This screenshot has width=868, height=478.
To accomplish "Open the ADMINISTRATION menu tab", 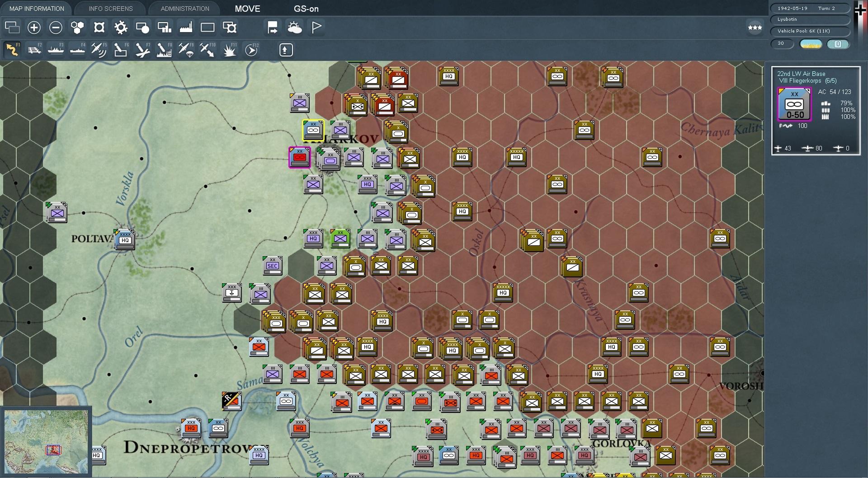I will point(184,8).
